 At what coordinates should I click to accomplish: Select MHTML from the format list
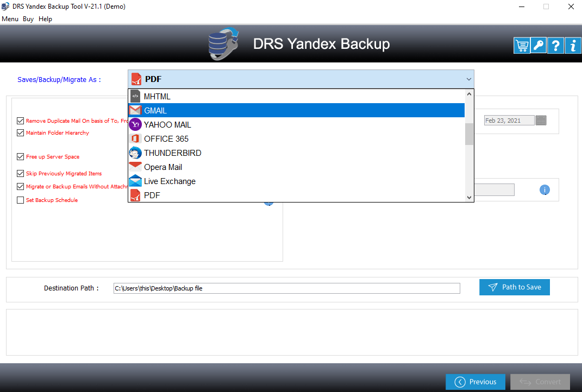click(x=297, y=97)
